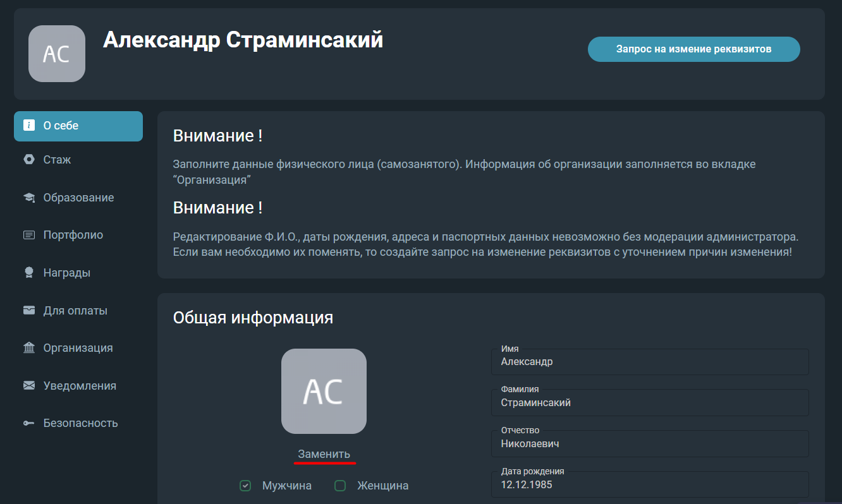Check the Женщина checkbox

click(x=340, y=486)
